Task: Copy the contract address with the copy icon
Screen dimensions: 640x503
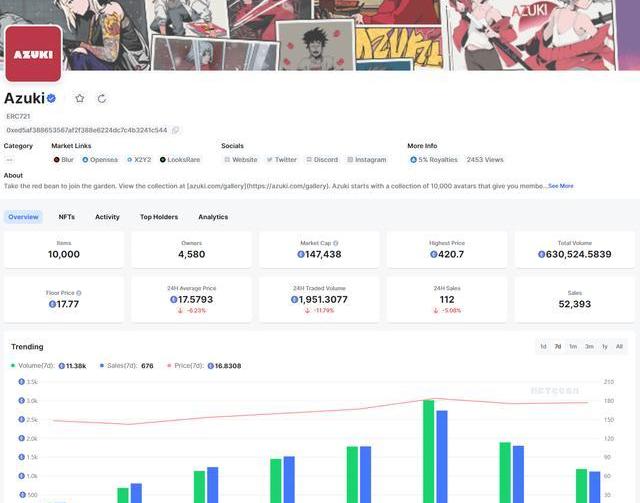Action: click(x=176, y=130)
